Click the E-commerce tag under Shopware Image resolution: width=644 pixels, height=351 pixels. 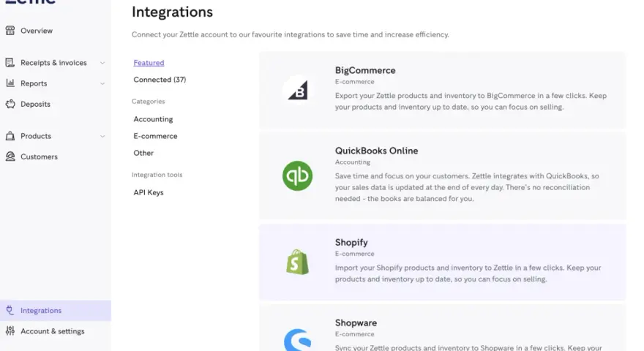click(354, 334)
